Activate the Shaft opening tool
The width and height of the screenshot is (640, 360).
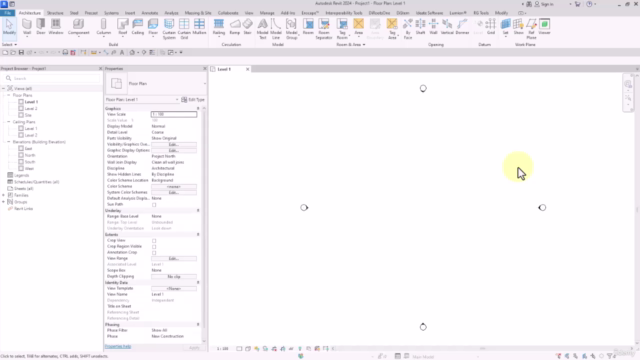(x=420, y=27)
